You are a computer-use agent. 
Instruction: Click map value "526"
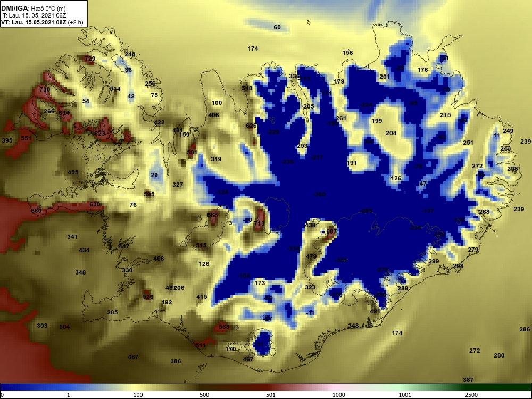pyautogui.click(x=148, y=297)
